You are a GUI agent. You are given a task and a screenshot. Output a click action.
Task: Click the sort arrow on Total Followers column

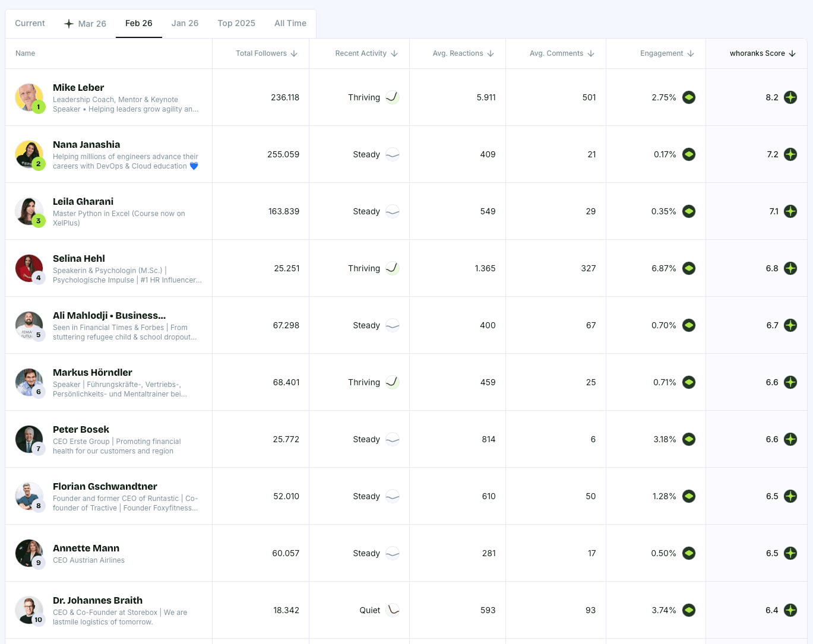click(294, 53)
